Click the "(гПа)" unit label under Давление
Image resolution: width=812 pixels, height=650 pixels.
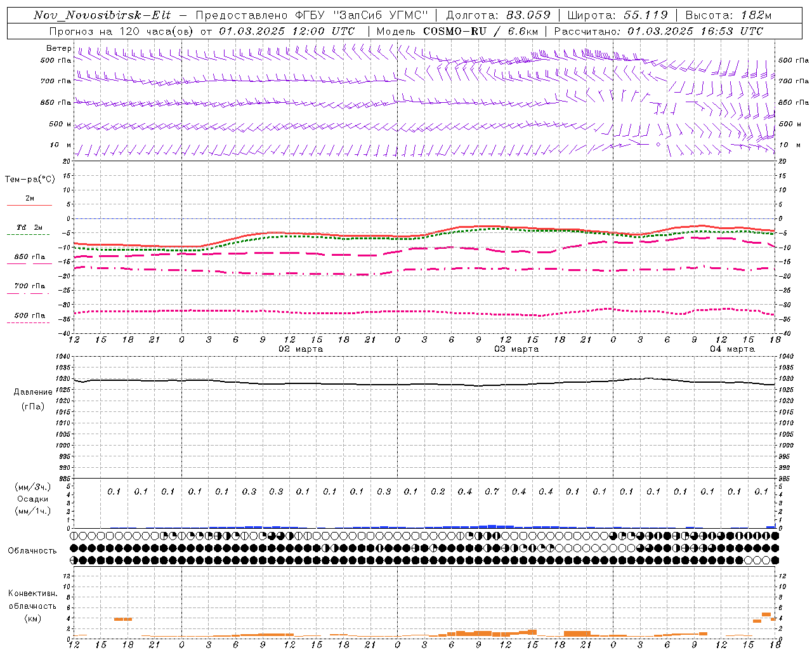click(x=33, y=406)
